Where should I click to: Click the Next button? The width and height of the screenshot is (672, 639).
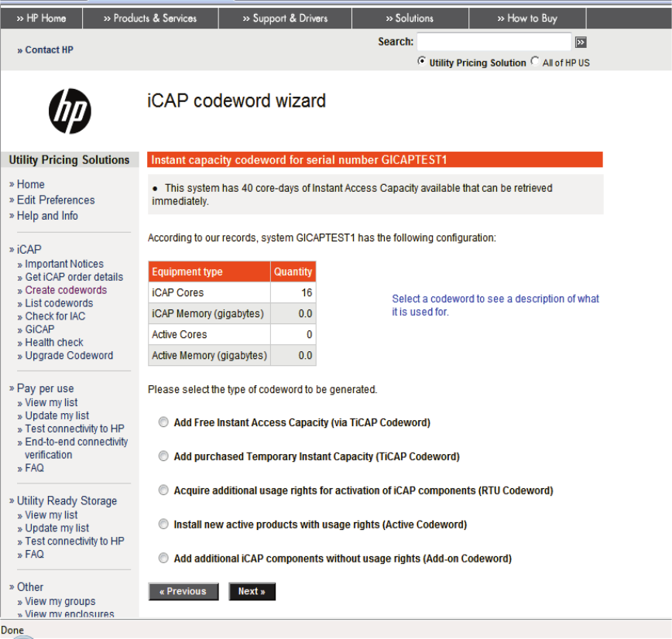(x=252, y=592)
